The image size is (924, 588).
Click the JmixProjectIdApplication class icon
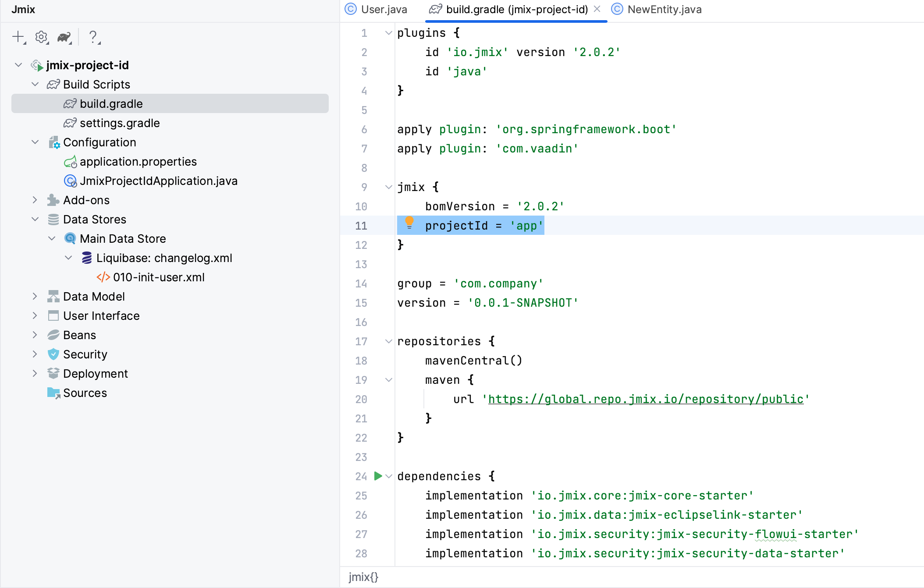tap(70, 181)
